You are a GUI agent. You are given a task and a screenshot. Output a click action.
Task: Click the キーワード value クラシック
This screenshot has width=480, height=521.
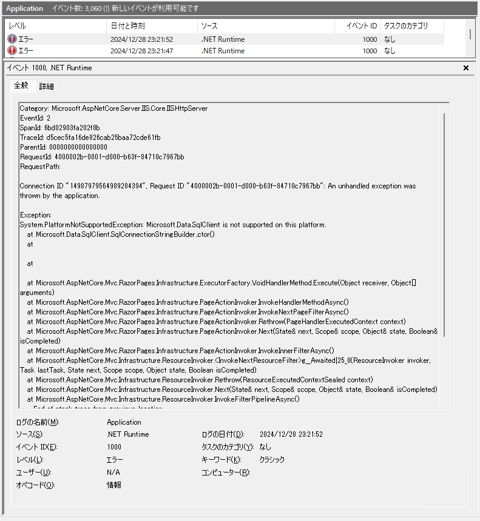pos(272,459)
